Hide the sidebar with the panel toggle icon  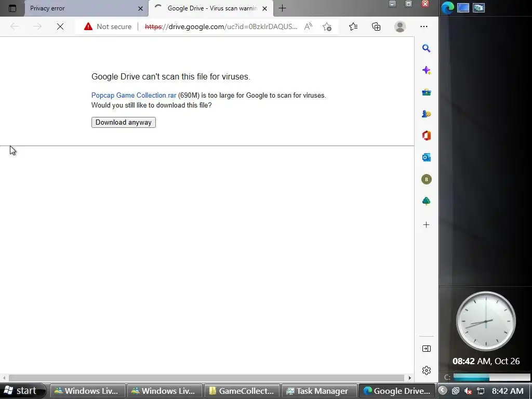(x=427, y=349)
